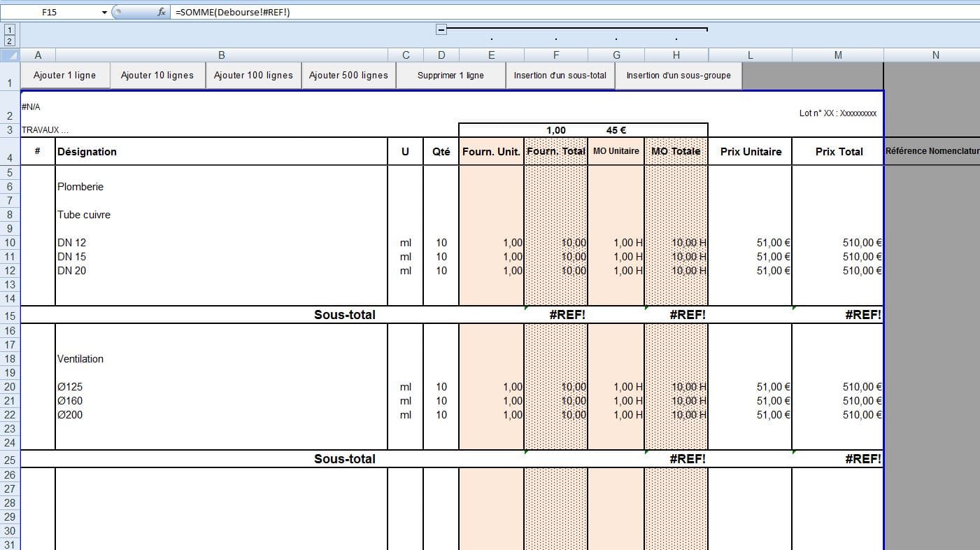Select row 15 header
This screenshot has height=550, width=980.
(10, 316)
